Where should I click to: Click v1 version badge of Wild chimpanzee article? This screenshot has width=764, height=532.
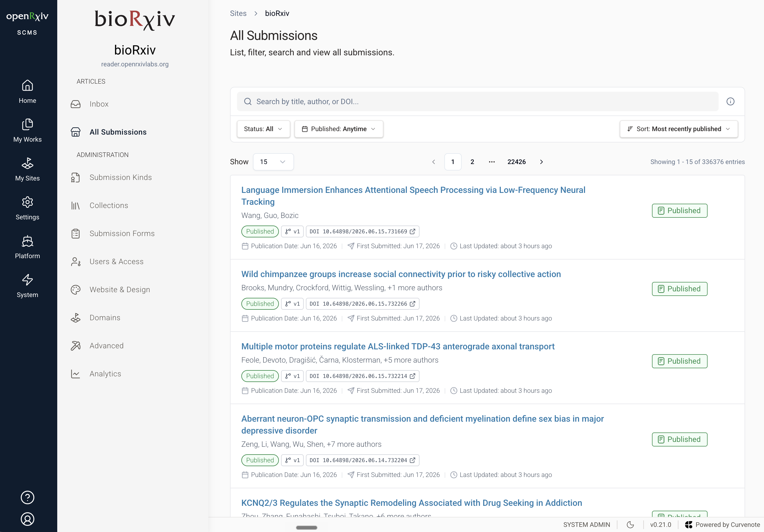[x=292, y=304]
